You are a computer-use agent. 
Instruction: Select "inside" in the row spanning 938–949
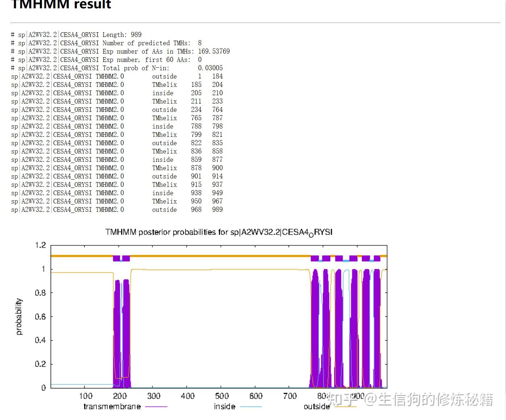163,193
